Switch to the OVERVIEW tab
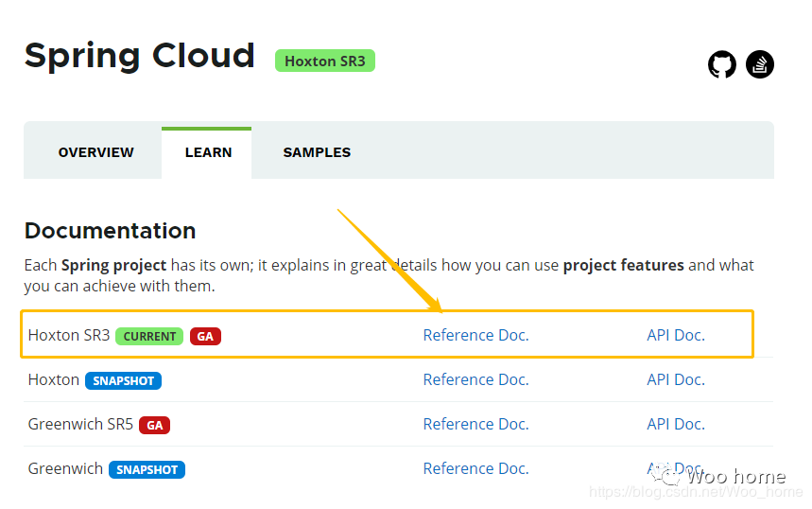This screenshot has height=509, width=812. 95,152
